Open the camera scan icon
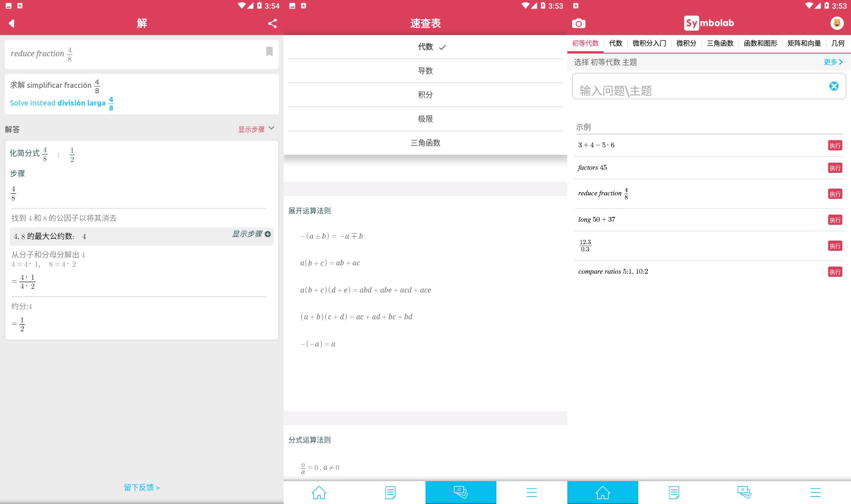The width and height of the screenshot is (851, 504). tap(578, 23)
